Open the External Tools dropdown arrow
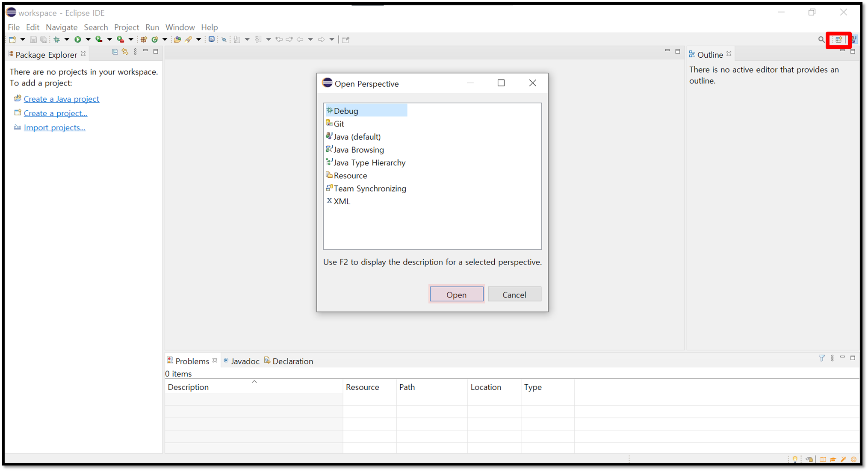868x471 pixels. [131, 39]
